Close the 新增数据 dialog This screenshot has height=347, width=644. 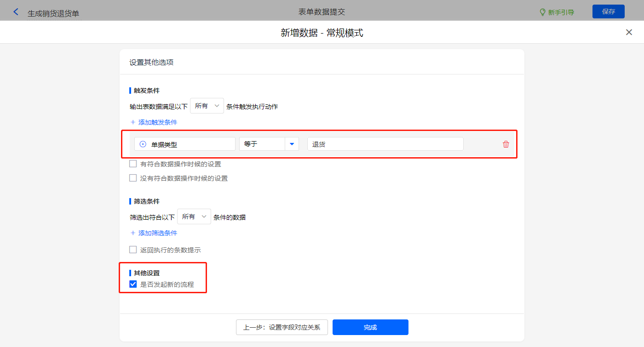click(x=629, y=32)
